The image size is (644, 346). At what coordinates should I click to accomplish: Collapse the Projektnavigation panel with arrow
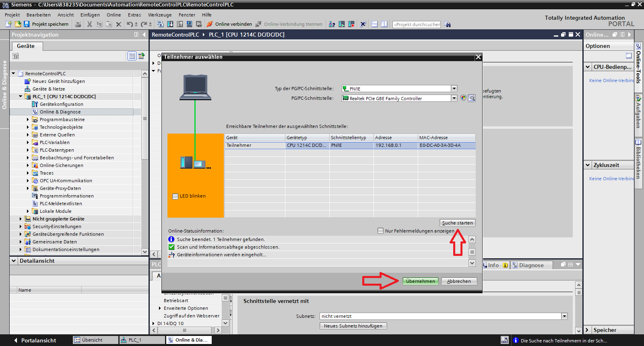tap(144, 35)
